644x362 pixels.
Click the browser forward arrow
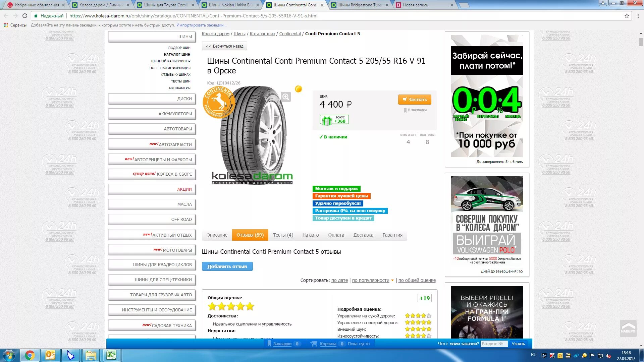[x=15, y=16]
